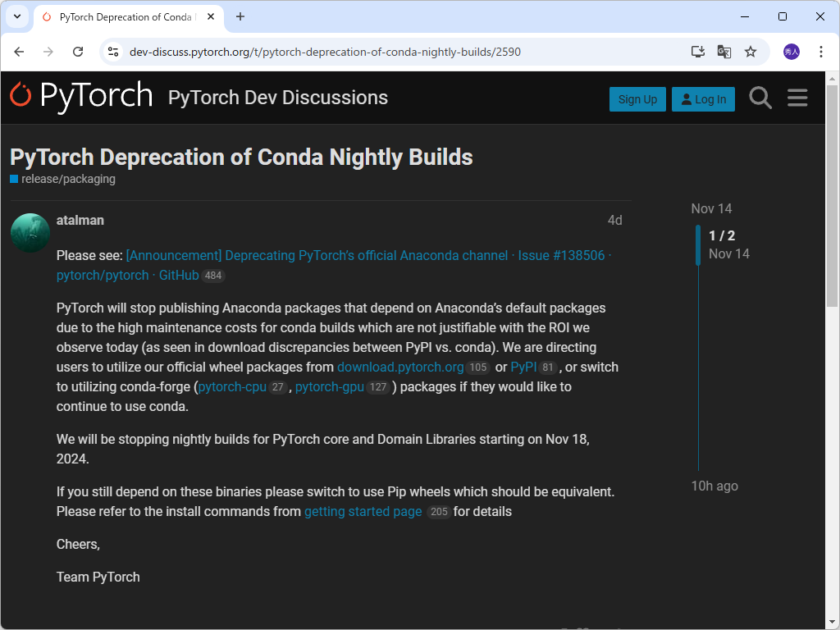Open the forum hamburger menu
This screenshot has height=630, width=840.
point(797,98)
